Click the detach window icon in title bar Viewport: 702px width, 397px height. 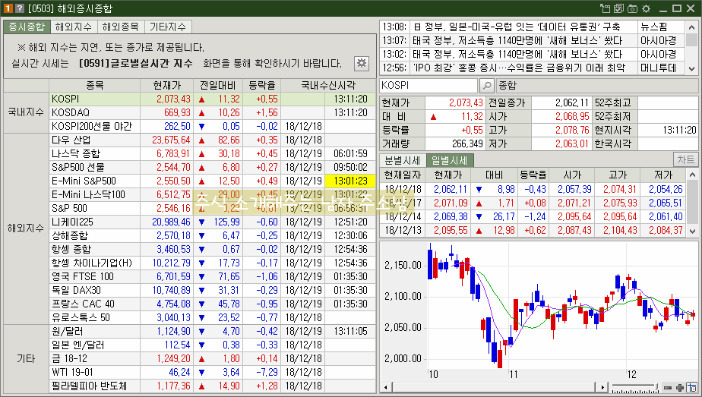coord(605,9)
